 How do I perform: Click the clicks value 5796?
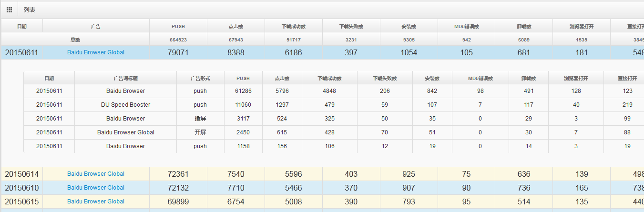click(x=282, y=91)
